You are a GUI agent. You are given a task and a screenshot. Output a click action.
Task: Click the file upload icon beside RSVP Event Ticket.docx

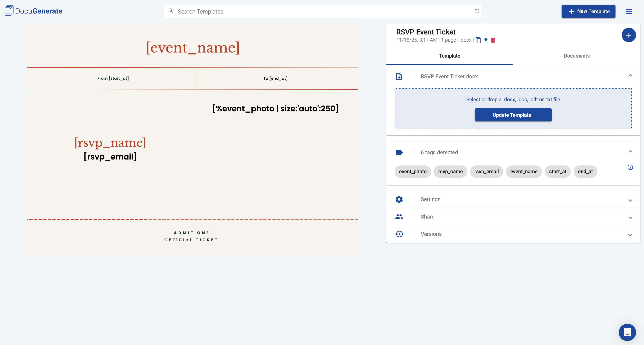[x=399, y=77]
